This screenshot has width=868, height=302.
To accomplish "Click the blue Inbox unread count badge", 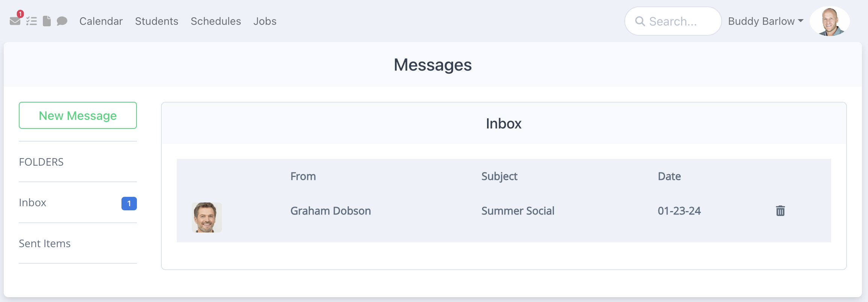I will 129,204.
